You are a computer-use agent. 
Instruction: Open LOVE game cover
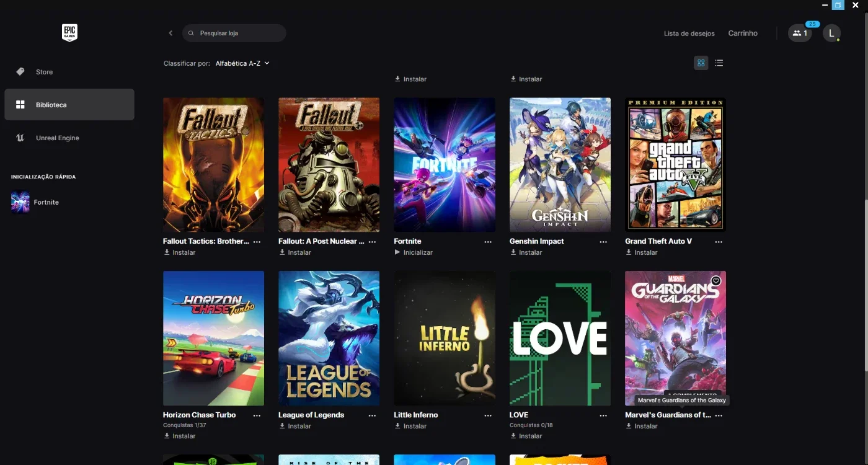tap(560, 338)
